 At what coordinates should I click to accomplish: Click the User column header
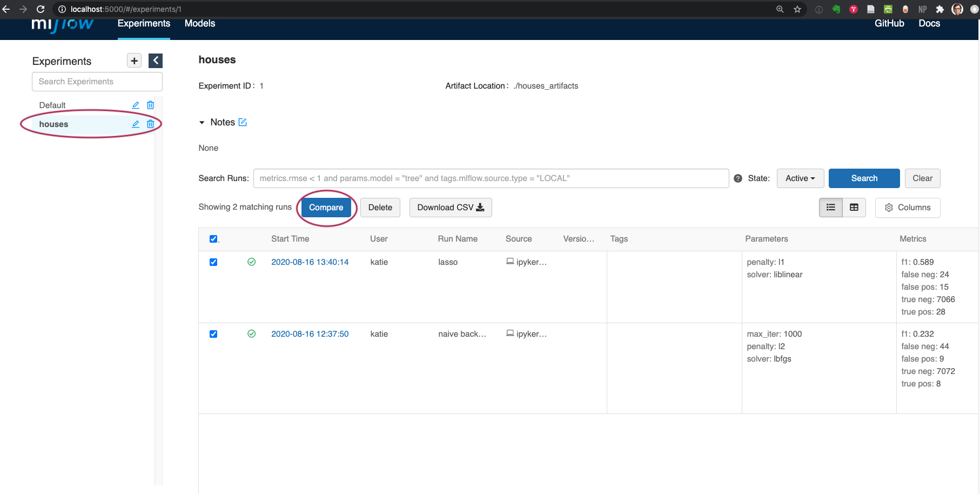pyautogui.click(x=379, y=239)
